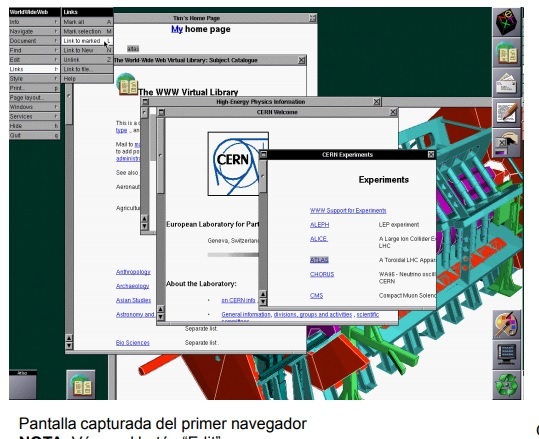Open the Edit pencil-paper dock icon
The height and width of the screenshot is (439, 539).
click(507, 113)
